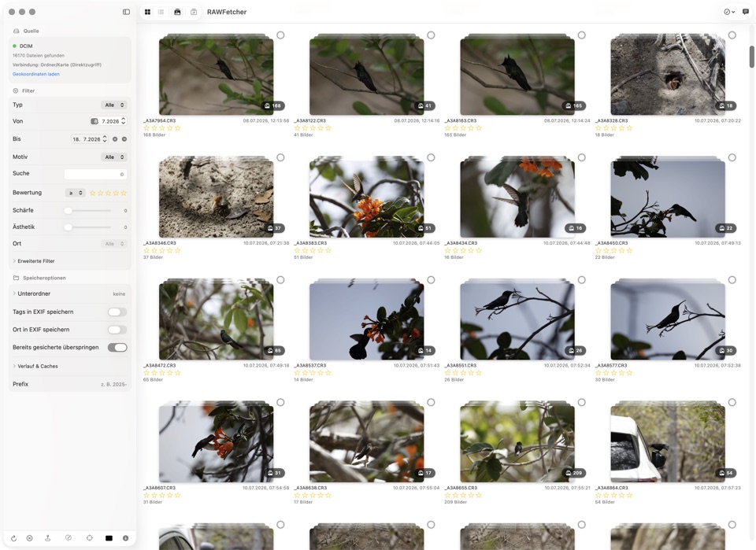Viewport: 756px width, 550px height.
Task: Click the calendar icon in Von field
Action: click(x=94, y=121)
